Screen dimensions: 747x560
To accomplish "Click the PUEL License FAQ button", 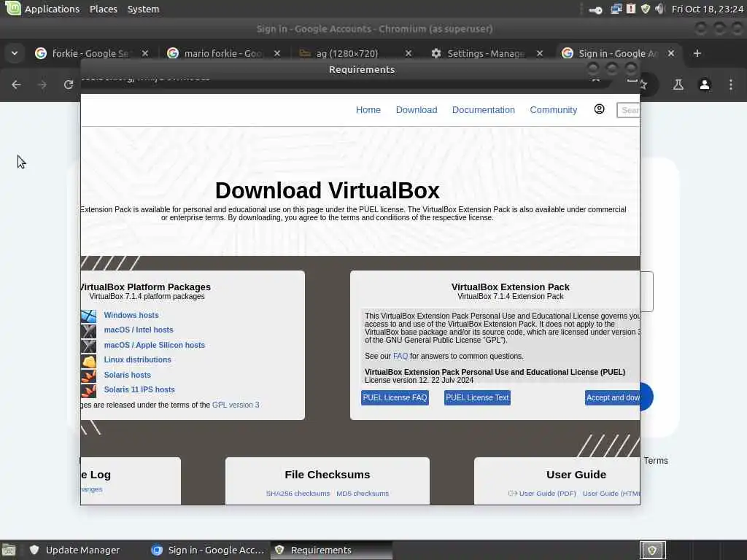I will 395,397.
